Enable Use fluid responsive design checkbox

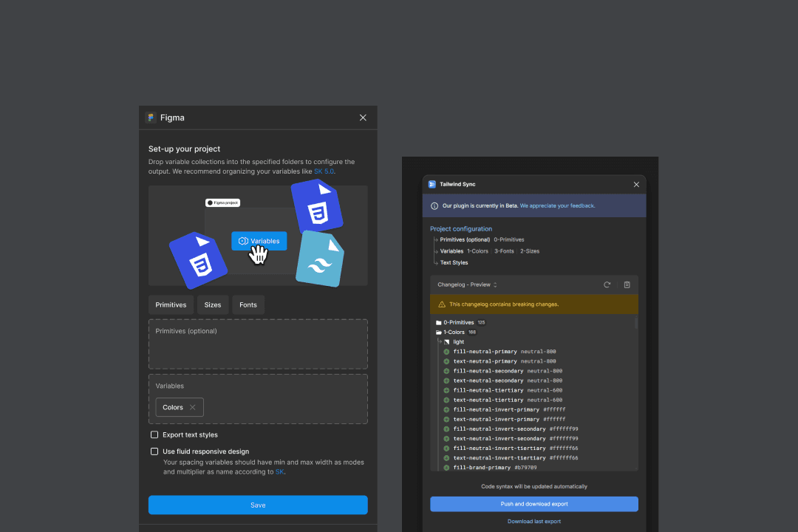coord(154,451)
